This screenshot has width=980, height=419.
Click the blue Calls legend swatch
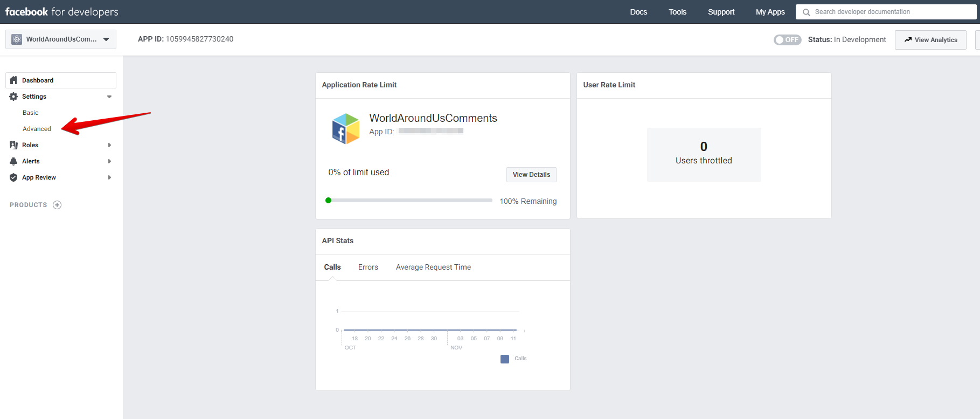tap(505, 359)
